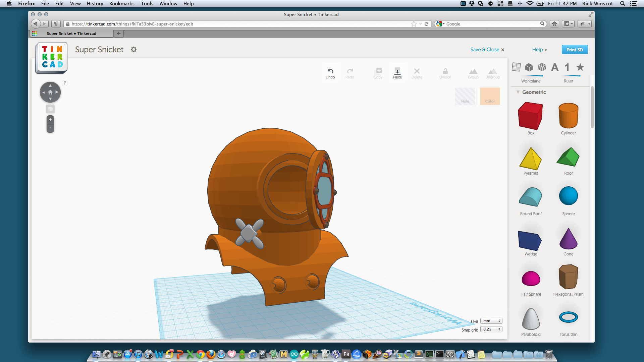644x362 pixels.
Task: Zoom in with the plus button
Action: click(x=50, y=120)
